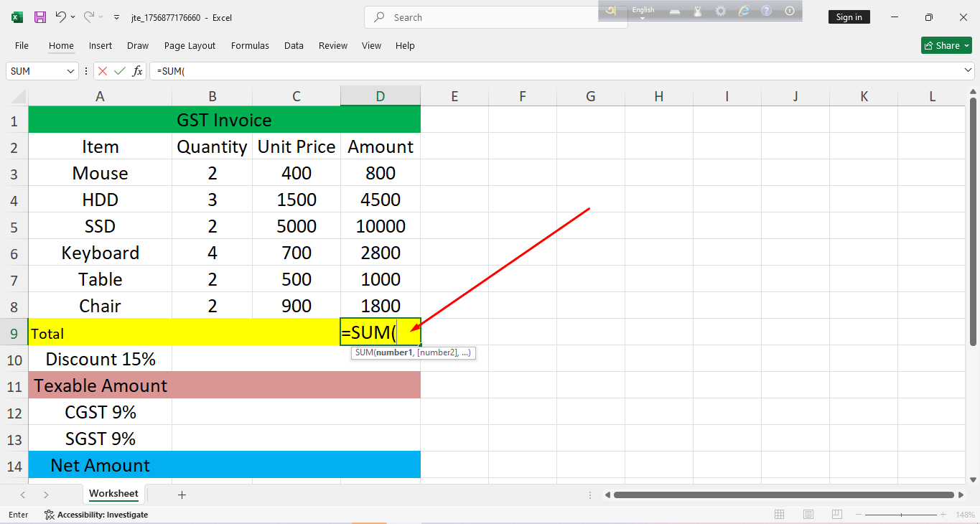Add a new sheet with plus icon
Screen dimensions: 980x524
[x=182, y=495]
